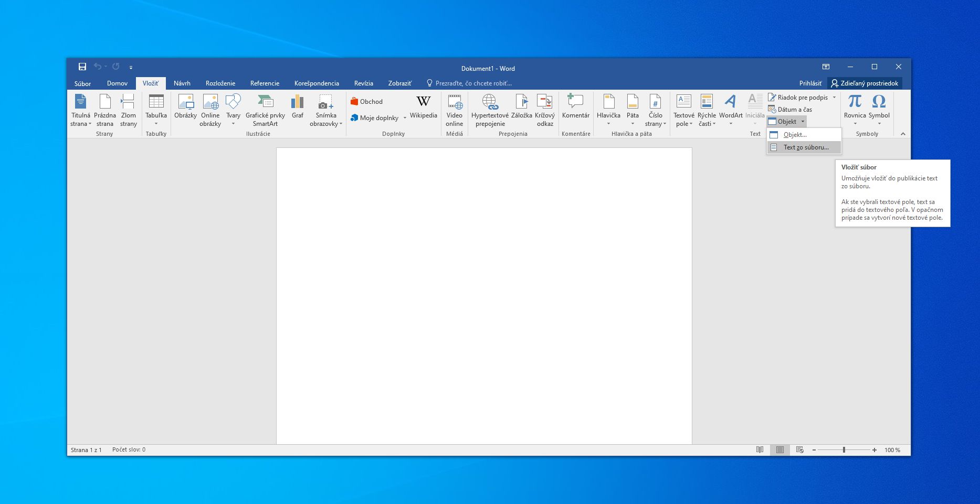Add Hypertextové prepojenie hyperlink
The height and width of the screenshot is (504, 980).
(x=490, y=111)
